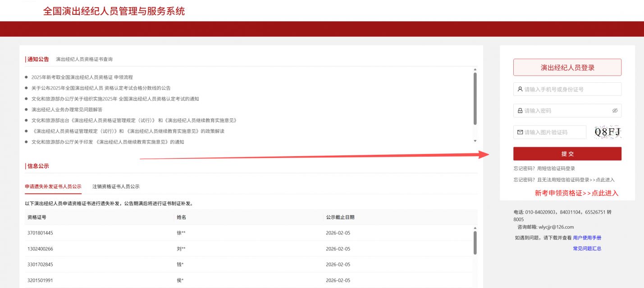Switch to the 通知公告 tab
The height and width of the screenshot is (288, 644).
[37, 59]
